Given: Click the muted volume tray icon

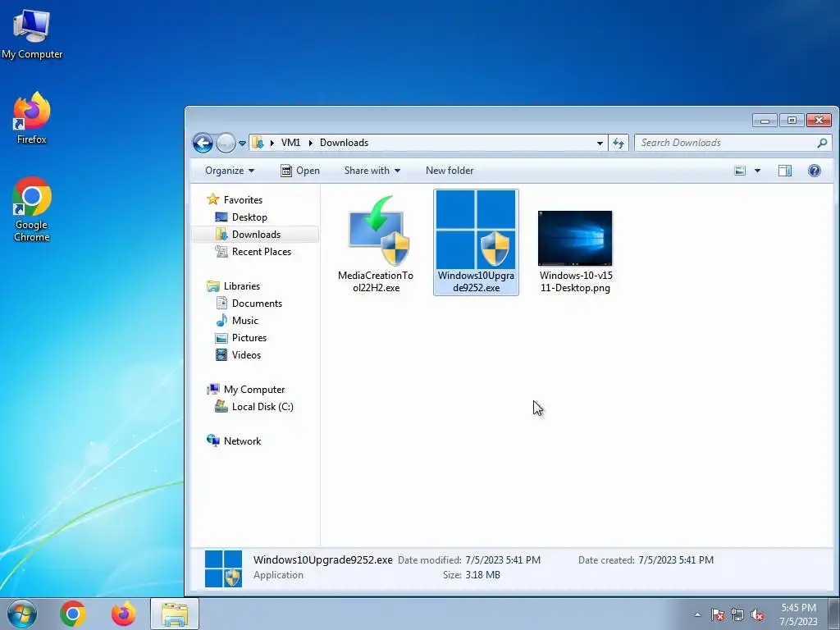Looking at the screenshot, I should (757, 614).
